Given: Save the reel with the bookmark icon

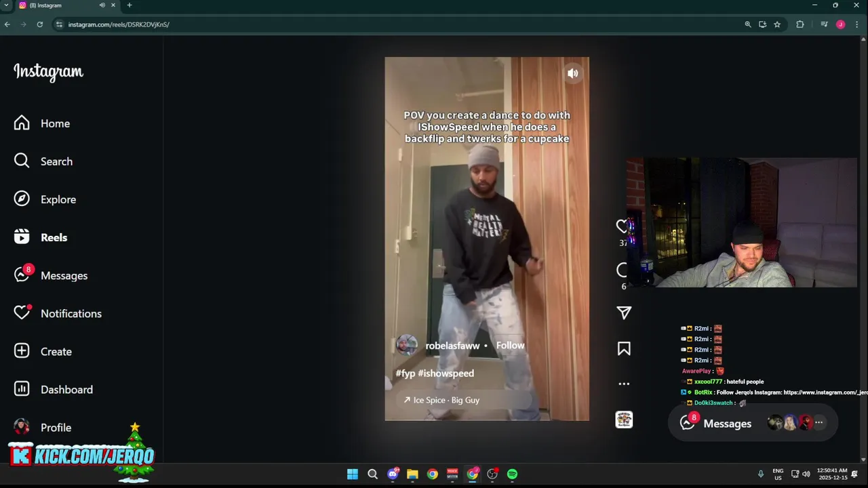Looking at the screenshot, I should pos(624,348).
